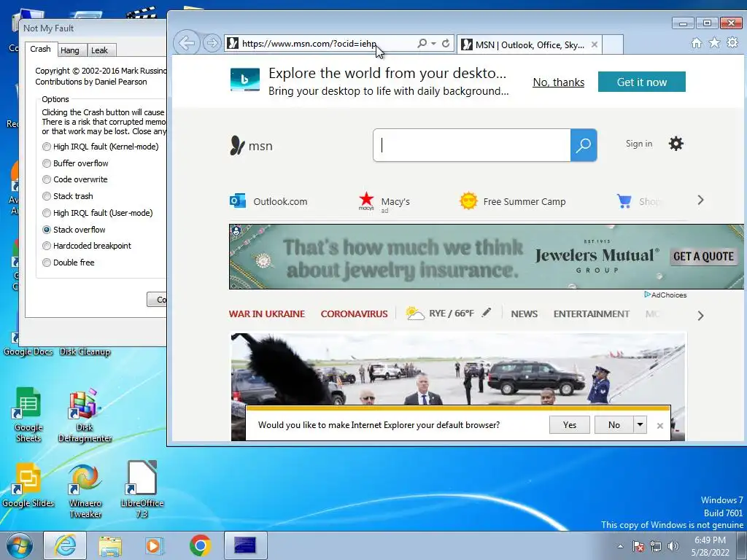Open the Winaero Tweaker desktop shortcut
The height and width of the screenshot is (560, 747).
coord(85,491)
